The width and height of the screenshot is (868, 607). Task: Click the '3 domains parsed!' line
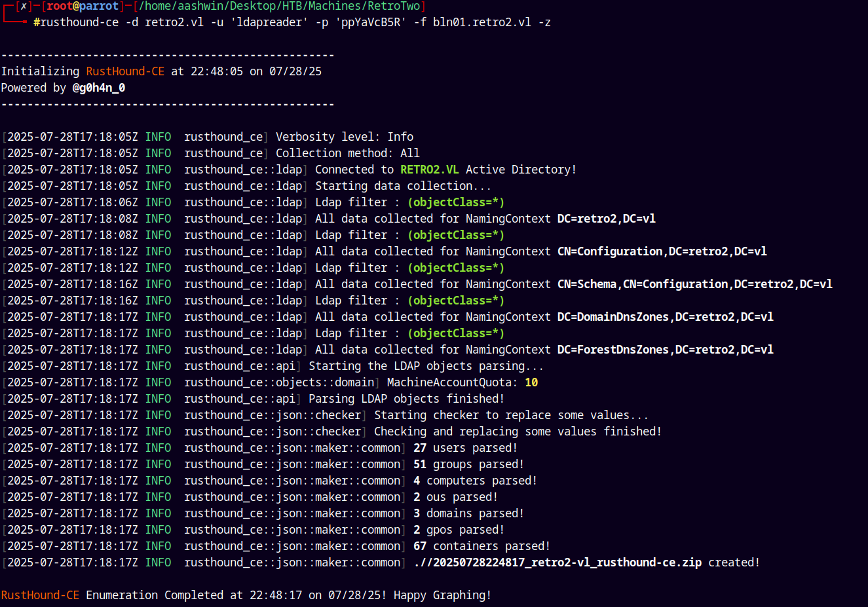(469, 513)
